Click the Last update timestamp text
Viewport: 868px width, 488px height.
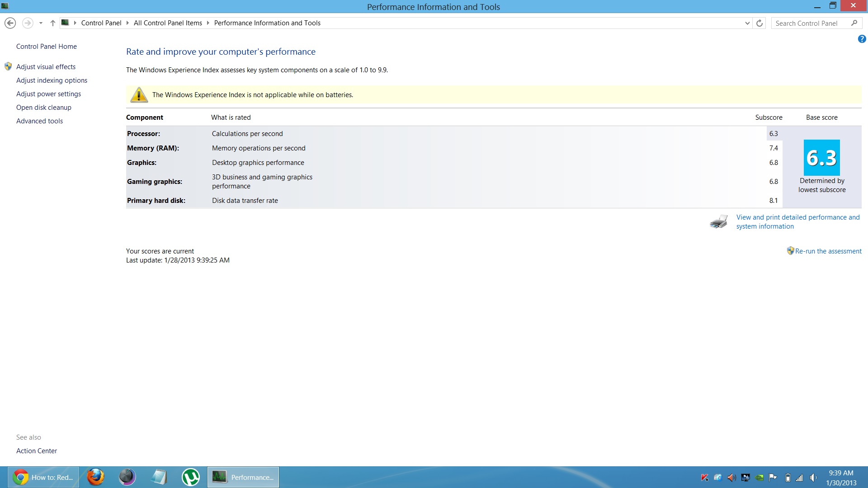click(178, 260)
